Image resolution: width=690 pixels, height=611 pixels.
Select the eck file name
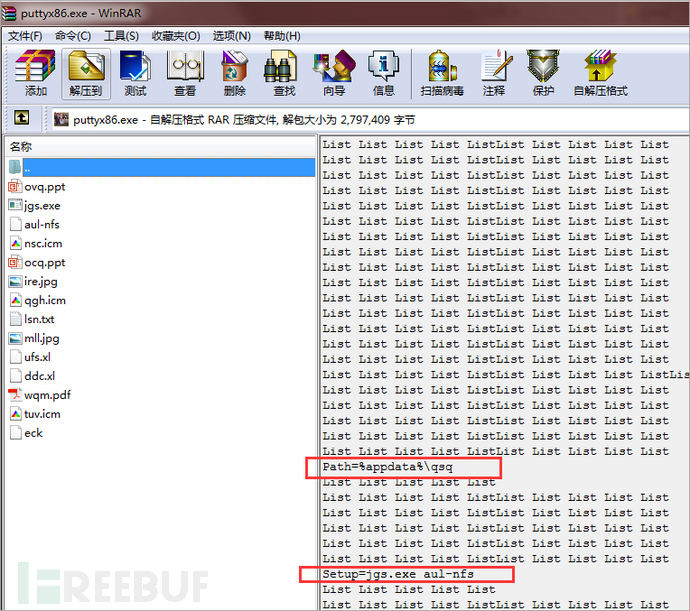click(x=33, y=433)
